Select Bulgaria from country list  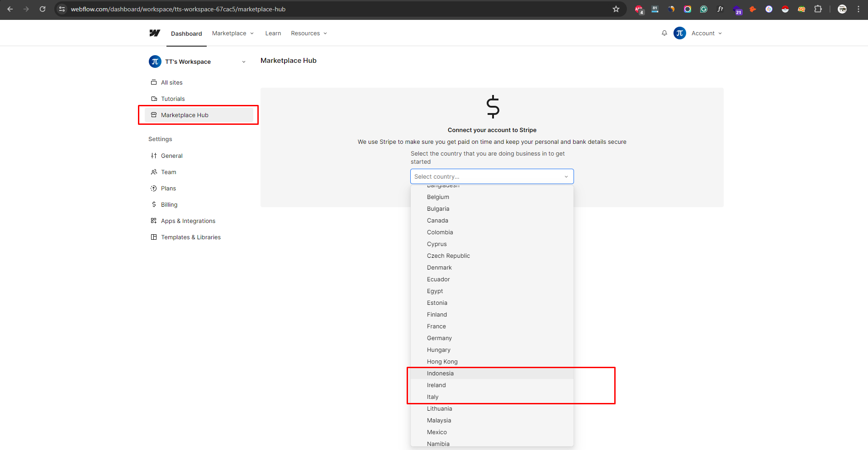tap(492, 208)
